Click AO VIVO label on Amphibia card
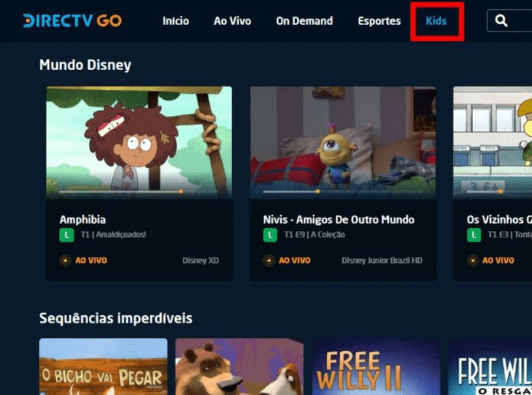This screenshot has width=532, height=395. coord(91,260)
